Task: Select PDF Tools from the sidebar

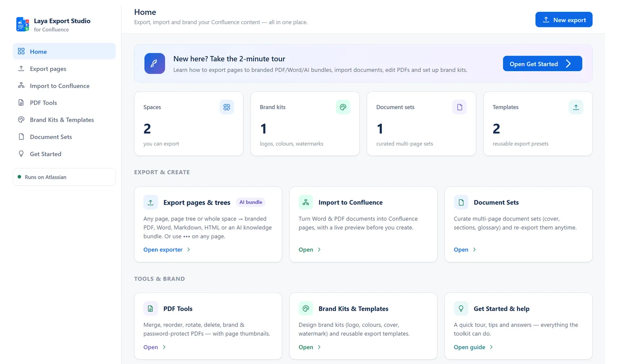Action: (64, 102)
